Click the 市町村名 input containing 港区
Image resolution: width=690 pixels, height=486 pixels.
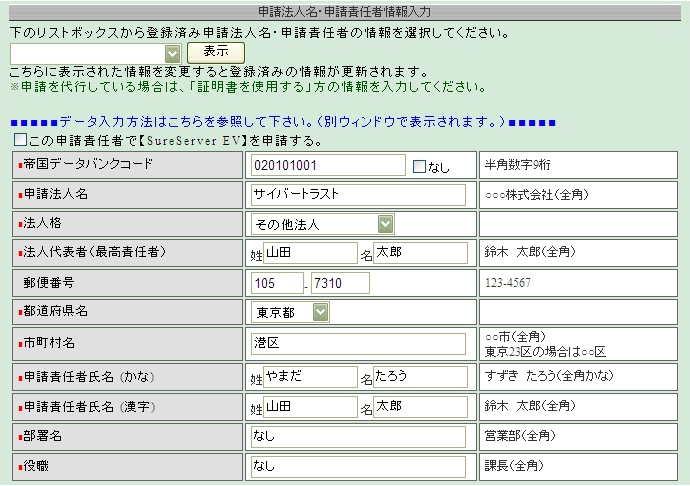pos(358,344)
